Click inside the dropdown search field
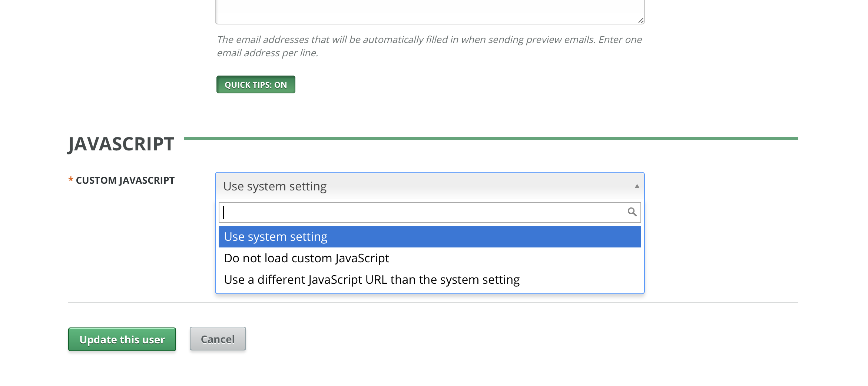The image size is (868, 386). pyautogui.click(x=408, y=212)
